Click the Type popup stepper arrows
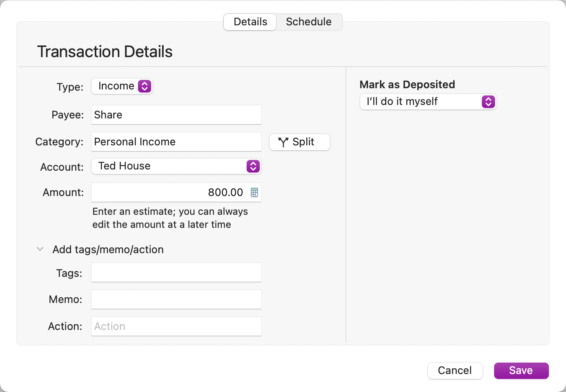This screenshot has height=392, width=566. click(145, 86)
